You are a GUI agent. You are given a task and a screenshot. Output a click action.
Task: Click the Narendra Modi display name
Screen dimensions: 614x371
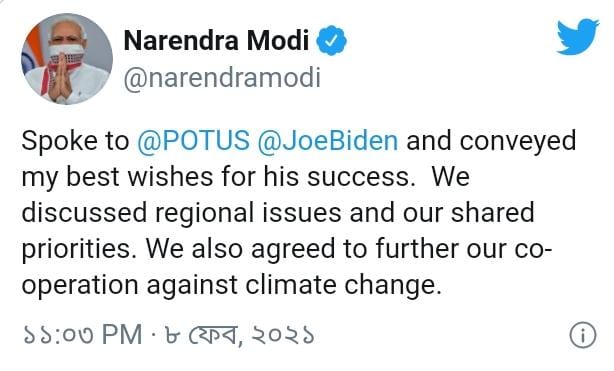coord(217,40)
